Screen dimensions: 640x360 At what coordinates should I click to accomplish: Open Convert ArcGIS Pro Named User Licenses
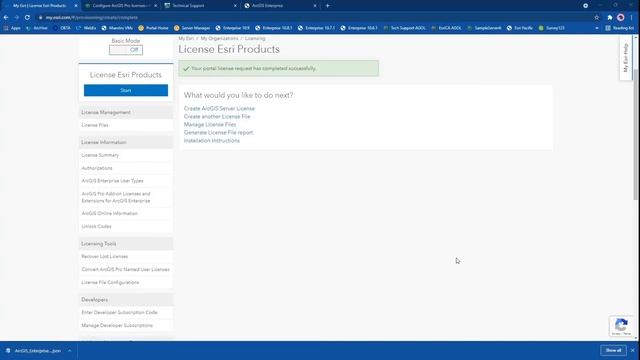pos(125,269)
